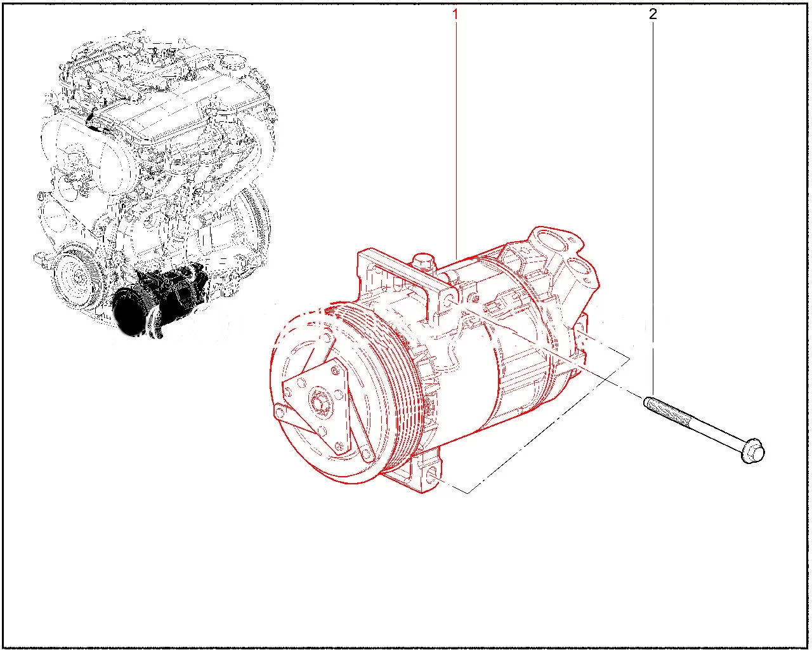Click the vertical leader line for part 2

653,190
